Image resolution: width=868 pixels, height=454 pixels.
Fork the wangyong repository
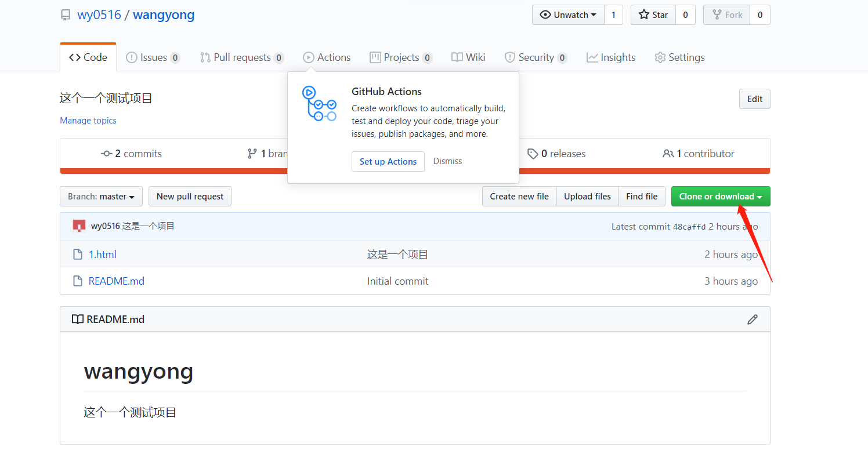point(727,15)
